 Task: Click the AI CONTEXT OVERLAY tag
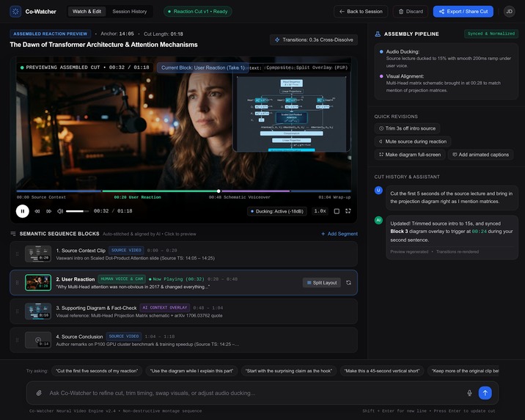tap(165, 308)
